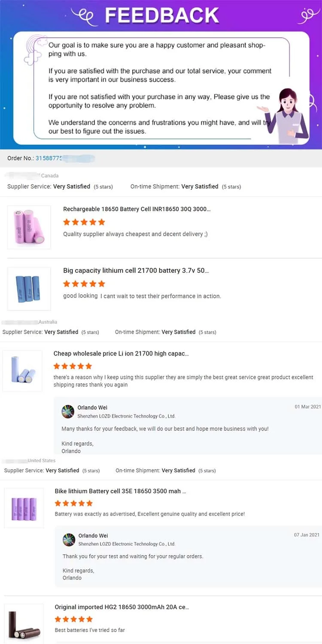
Task: Open Bike lithium Battery cell 35E title
Action: click(x=120, y=491)
